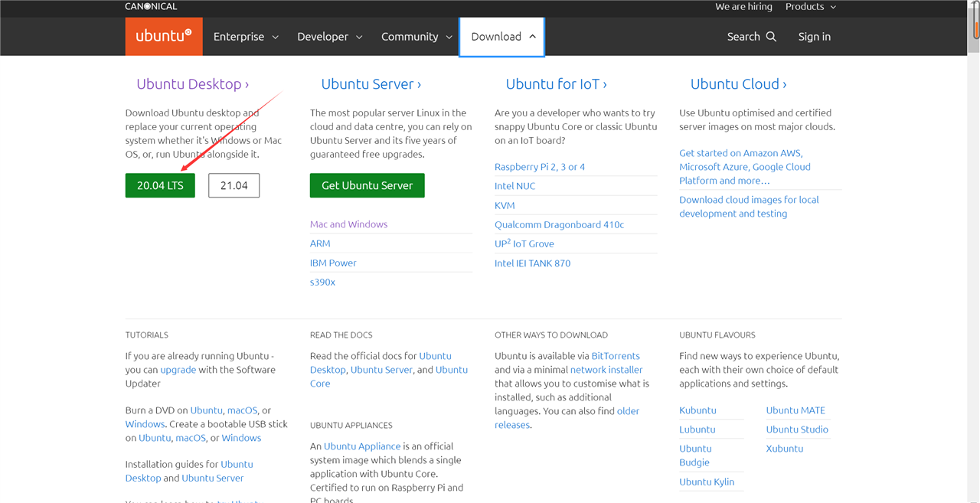Open the Intel NUC IoT link
Screen dimensions: 980x503
point(515,186)
